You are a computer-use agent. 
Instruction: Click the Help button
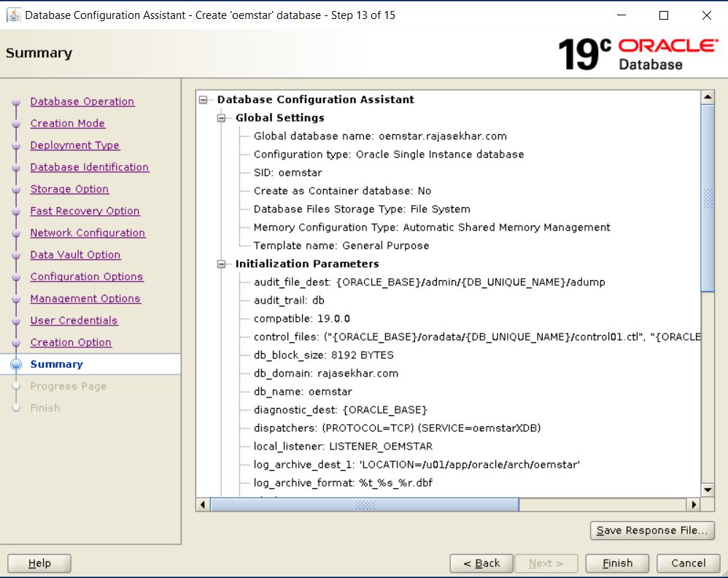pyautogui.click(x=39, y=563)
